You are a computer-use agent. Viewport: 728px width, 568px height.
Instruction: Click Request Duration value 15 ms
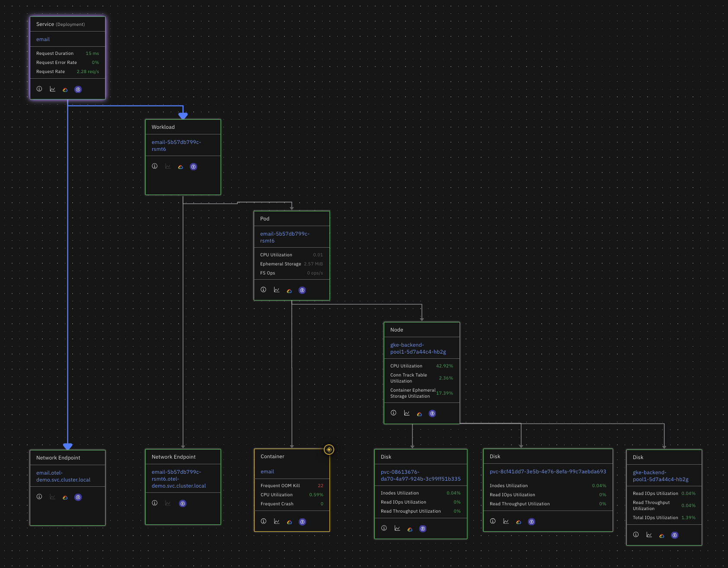(93, 54)
